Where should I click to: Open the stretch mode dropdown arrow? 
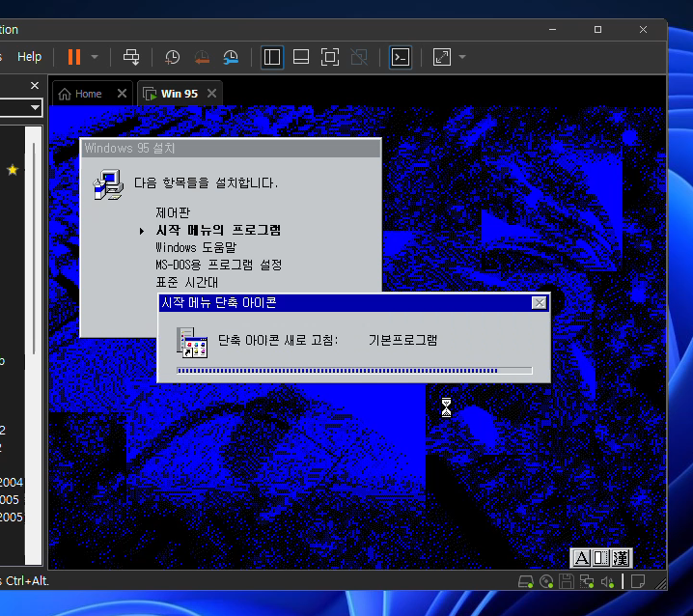[462, 57]
